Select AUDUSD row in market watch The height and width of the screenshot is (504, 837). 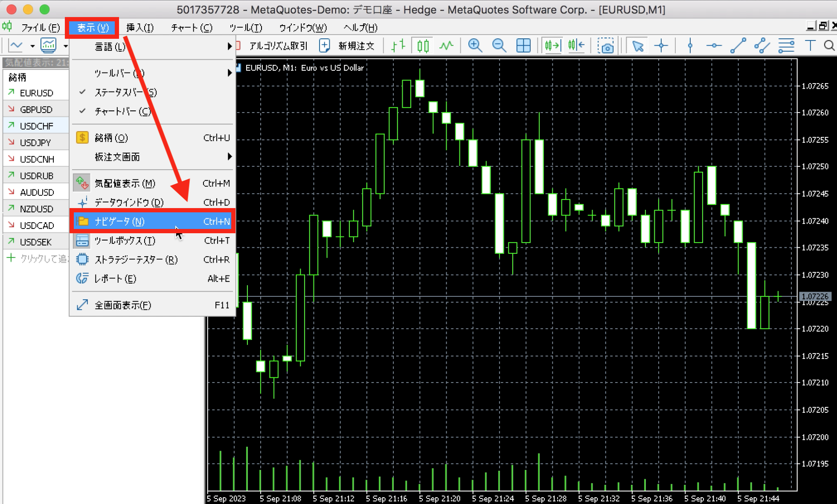click(36, 192)
